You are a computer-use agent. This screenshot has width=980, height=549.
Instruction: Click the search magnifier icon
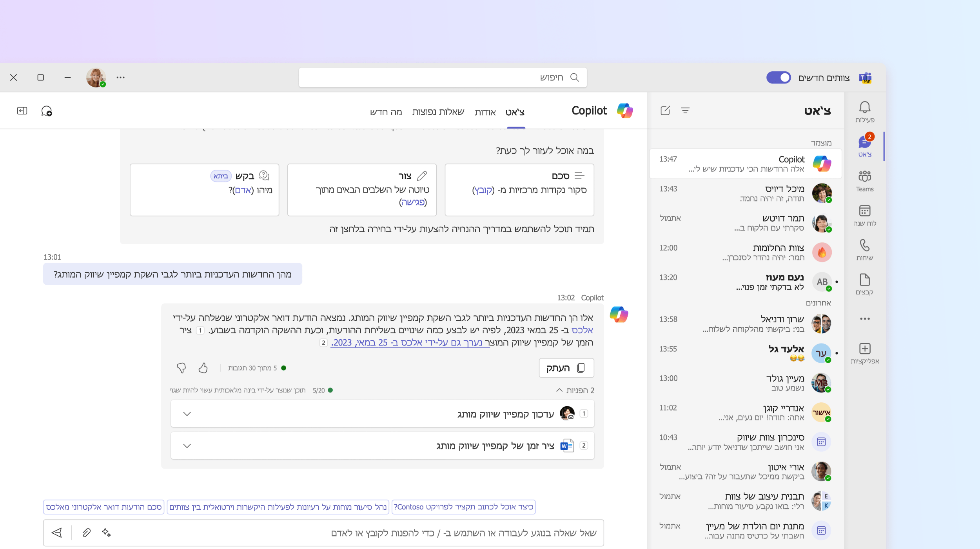pos(575,77)
